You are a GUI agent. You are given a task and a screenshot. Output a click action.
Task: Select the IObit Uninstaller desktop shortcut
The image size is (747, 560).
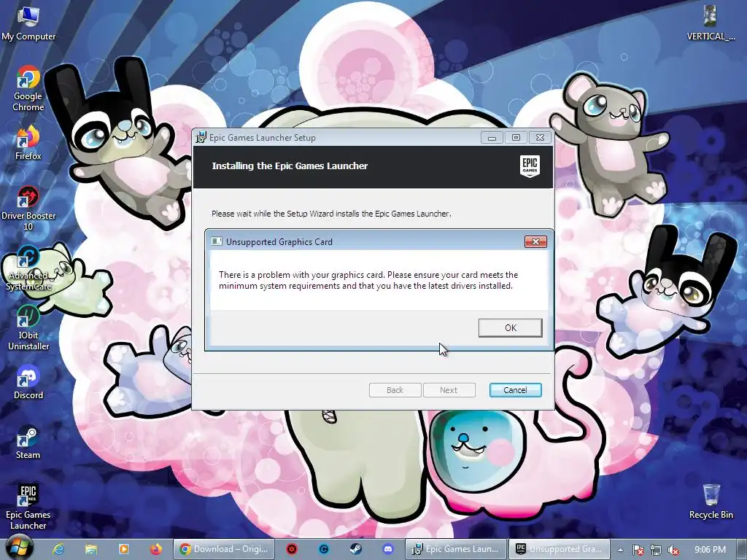pos(28,328)
